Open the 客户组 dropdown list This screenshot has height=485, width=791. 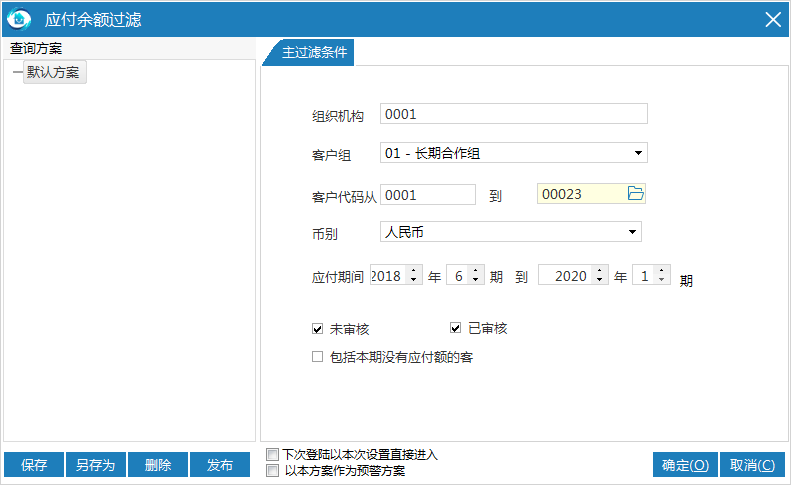[638, 153]
